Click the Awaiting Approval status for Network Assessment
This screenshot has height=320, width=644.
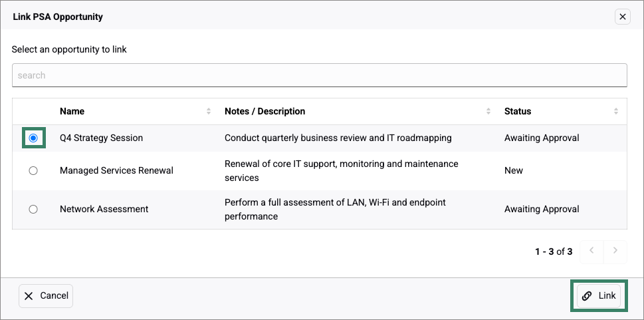pos(542,209)
